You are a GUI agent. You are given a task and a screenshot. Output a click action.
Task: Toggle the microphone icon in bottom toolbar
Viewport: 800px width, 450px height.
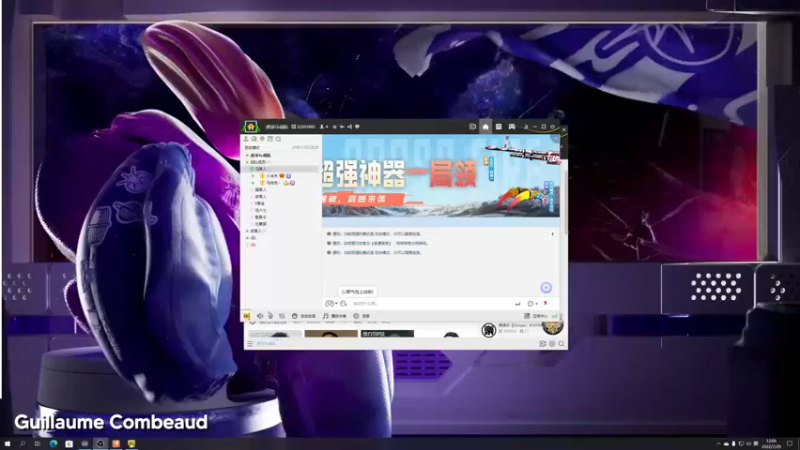click(270, 316)
